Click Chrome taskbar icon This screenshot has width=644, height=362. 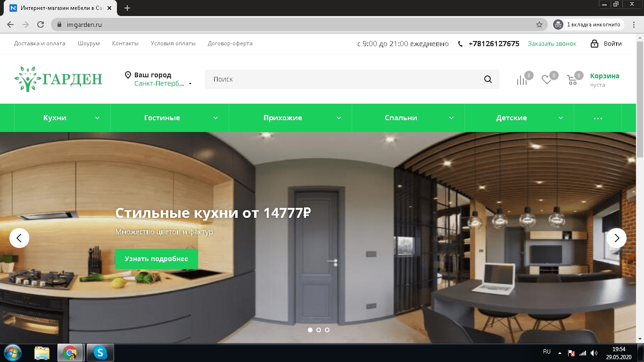coord(70,353)
